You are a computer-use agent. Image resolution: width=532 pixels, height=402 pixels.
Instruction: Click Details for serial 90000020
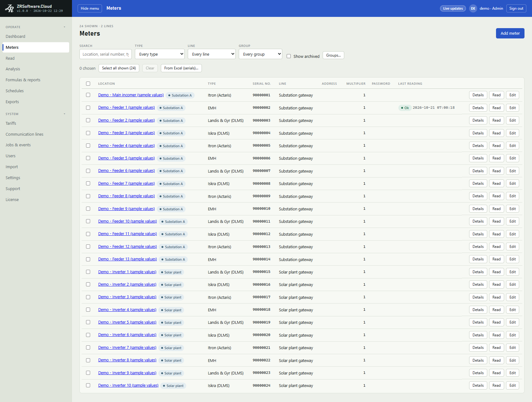point(478,335)
